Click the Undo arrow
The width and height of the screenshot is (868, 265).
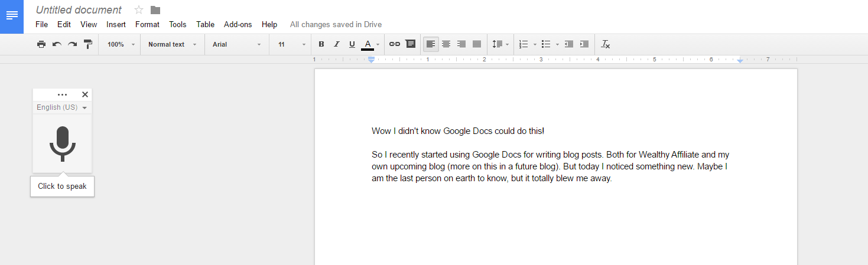point(57,44)
